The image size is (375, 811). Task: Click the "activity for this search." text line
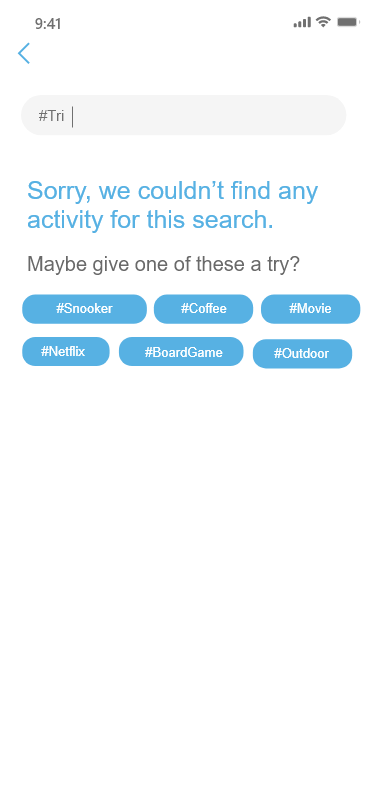point(150,220)
